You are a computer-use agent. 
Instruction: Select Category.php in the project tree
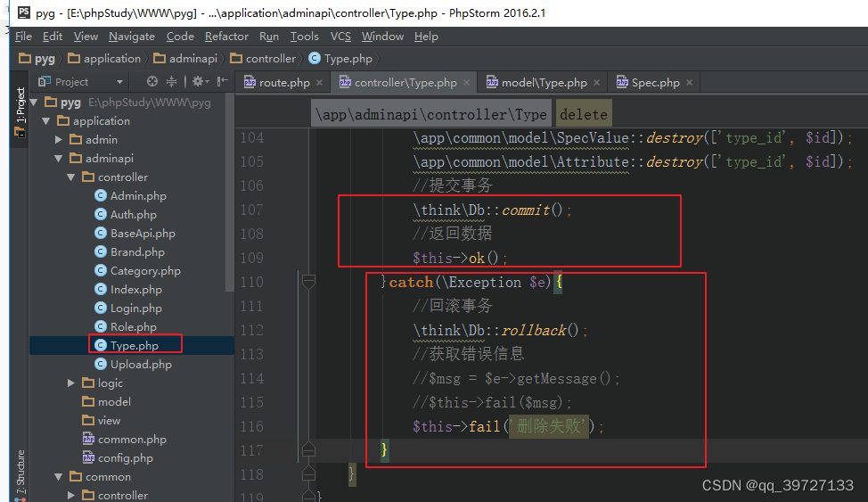tap(137, 271)
